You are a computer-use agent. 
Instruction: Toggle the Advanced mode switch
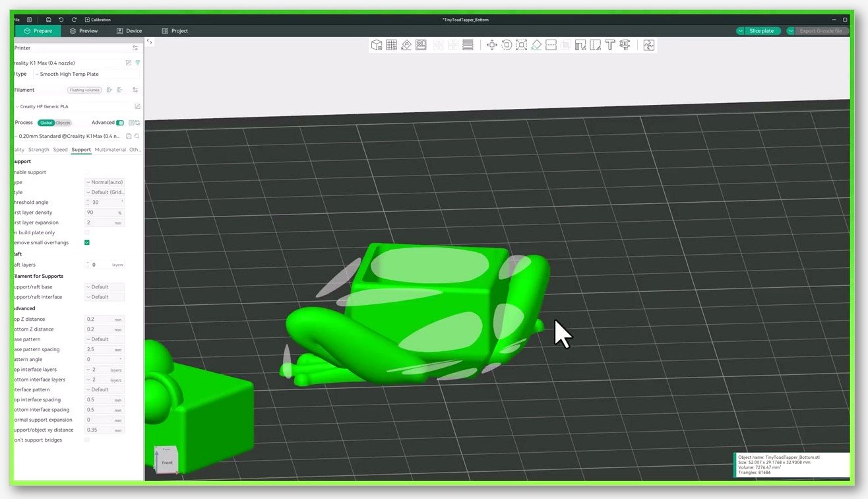click(x=120, y=123)
